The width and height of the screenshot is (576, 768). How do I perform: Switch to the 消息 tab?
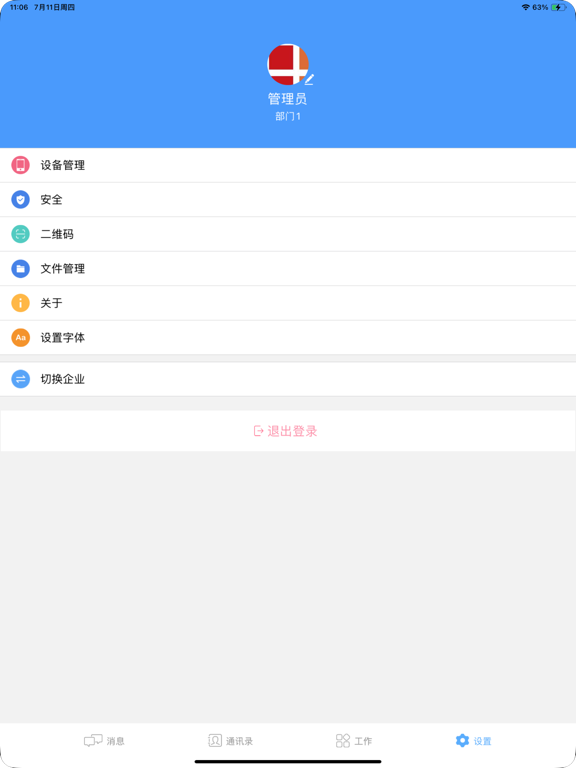point(104,741)
